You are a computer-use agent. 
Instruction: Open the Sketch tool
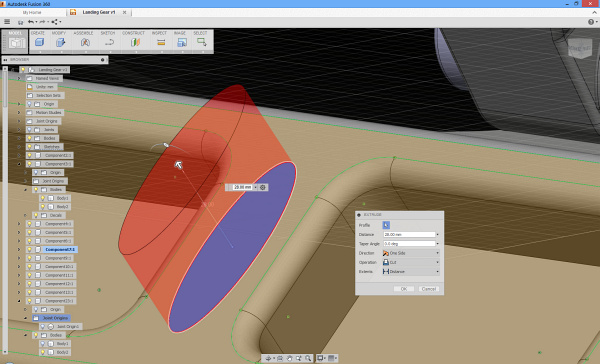(x=109, y=42)
